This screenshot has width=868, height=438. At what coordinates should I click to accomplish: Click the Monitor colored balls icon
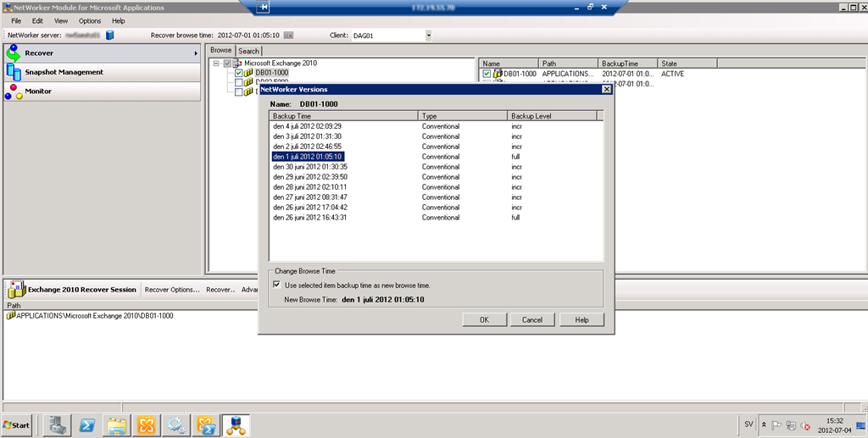coord(14,91)
